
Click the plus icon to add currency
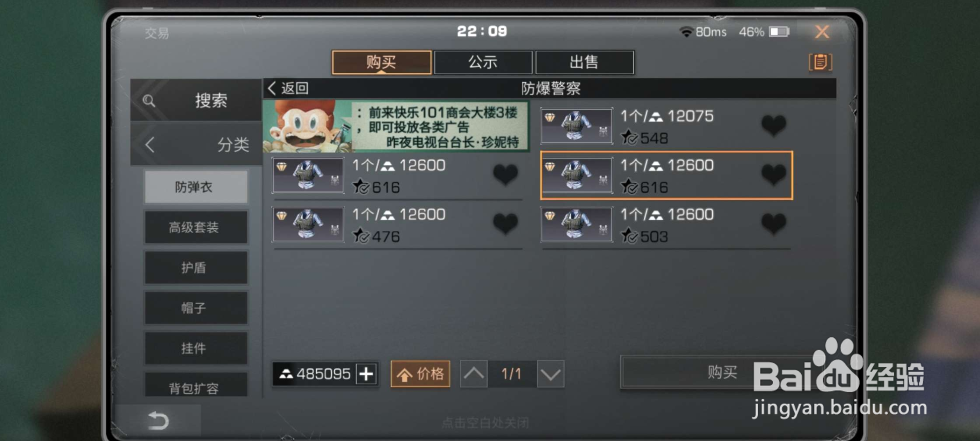click(366, 374)
